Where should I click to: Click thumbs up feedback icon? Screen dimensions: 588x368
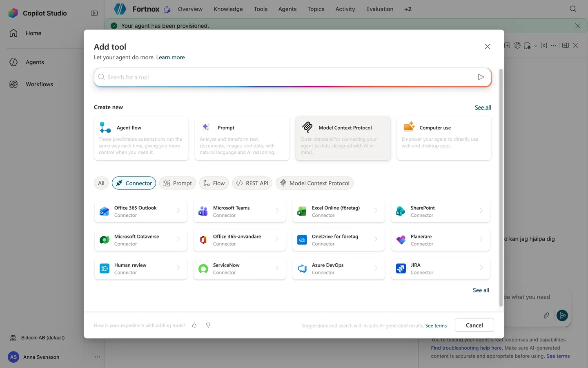[194, 325]
